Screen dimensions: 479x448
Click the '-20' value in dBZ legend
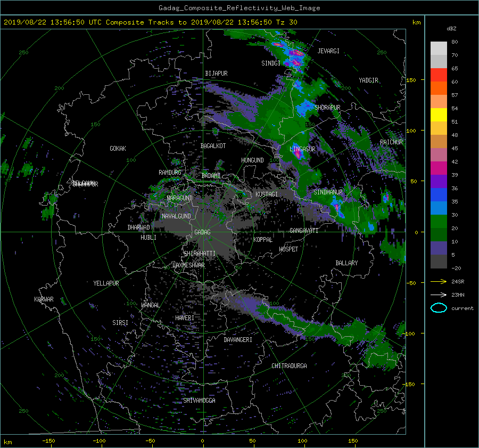[x=456, y=268]
